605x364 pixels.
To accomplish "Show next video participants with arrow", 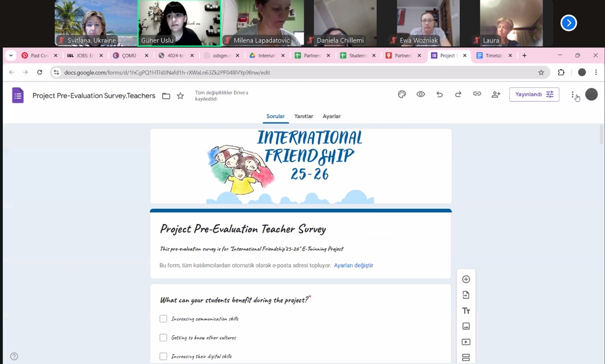I will [568, 23].
